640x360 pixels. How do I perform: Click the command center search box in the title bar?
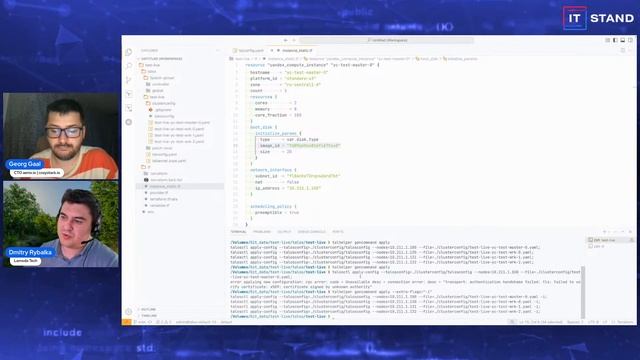[387, 40]
